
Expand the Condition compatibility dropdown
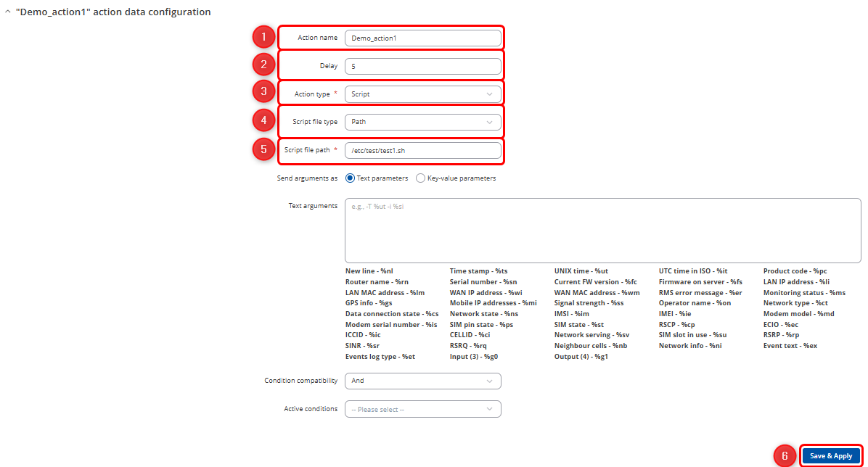pos(422,381)
